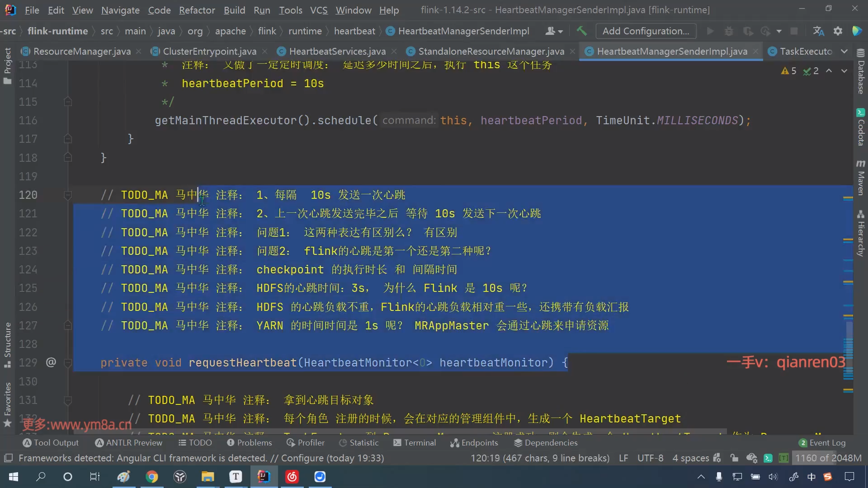Switch to HeartbeatServices.java tab
Image resolution: width=868 pixels, height=488 pixels.
click(337, 51)
